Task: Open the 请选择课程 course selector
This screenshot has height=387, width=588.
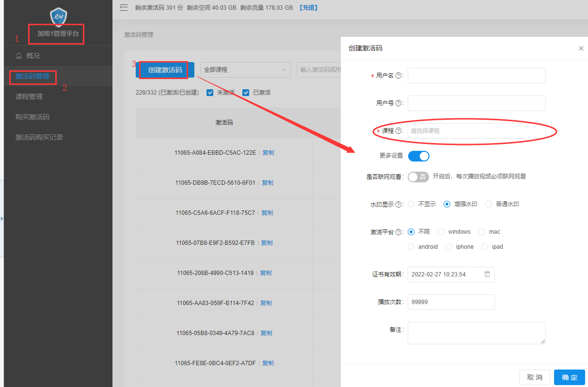Action: (x=476, y=131)
